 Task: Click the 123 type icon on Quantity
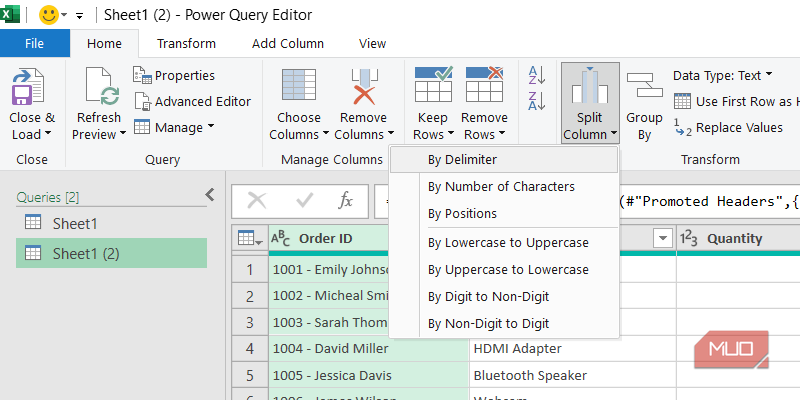[x=689, y=239]
